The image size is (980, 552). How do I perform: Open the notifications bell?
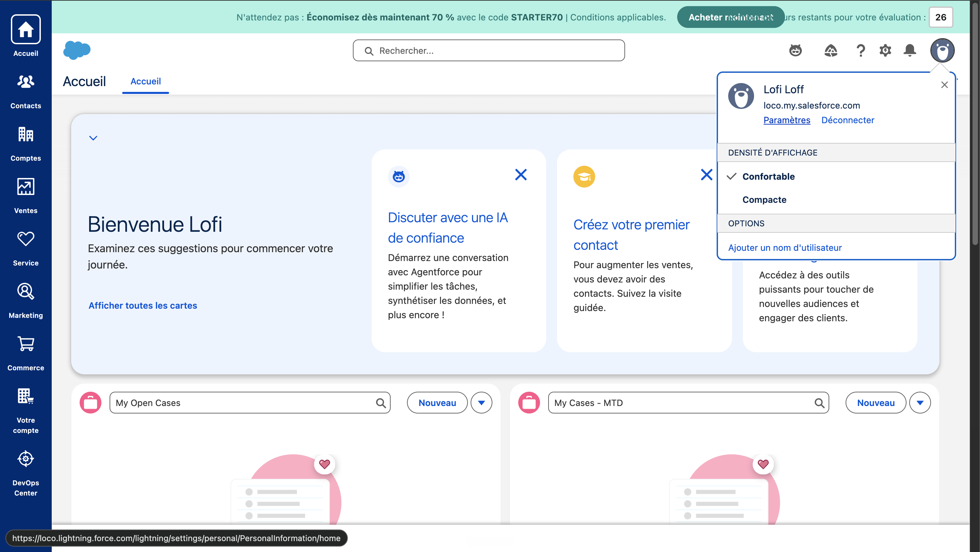point(910,50)
